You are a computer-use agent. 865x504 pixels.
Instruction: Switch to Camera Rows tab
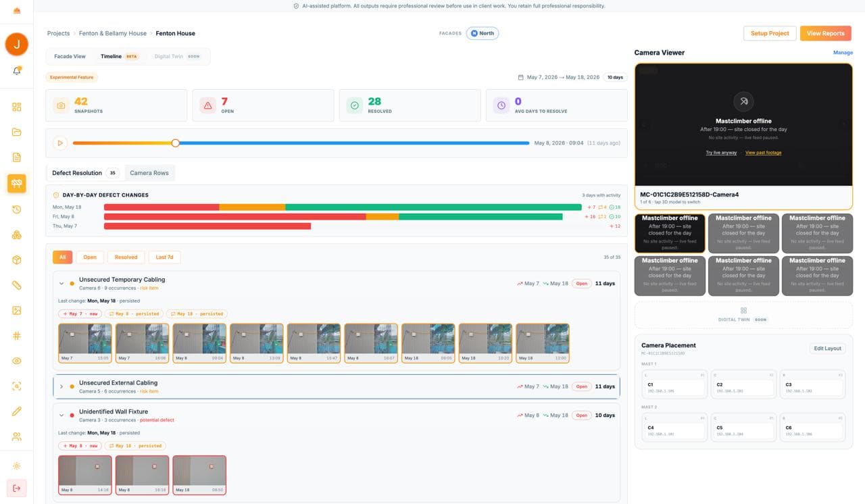[x=149, y=173]
